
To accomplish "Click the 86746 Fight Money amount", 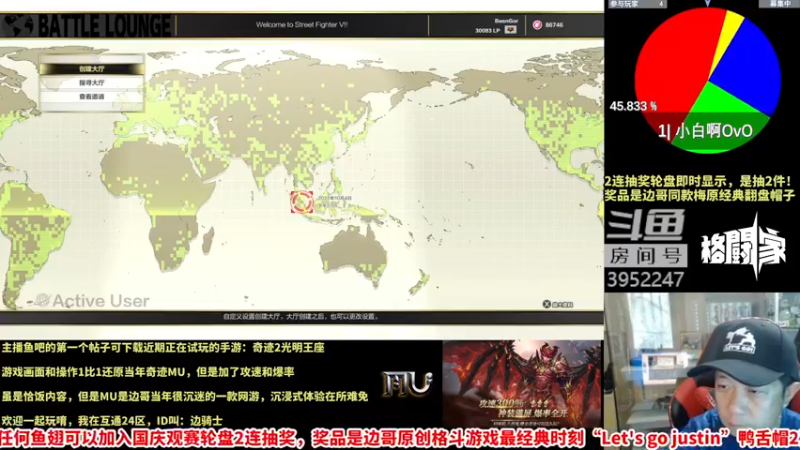I will click(x=554, y=25).
